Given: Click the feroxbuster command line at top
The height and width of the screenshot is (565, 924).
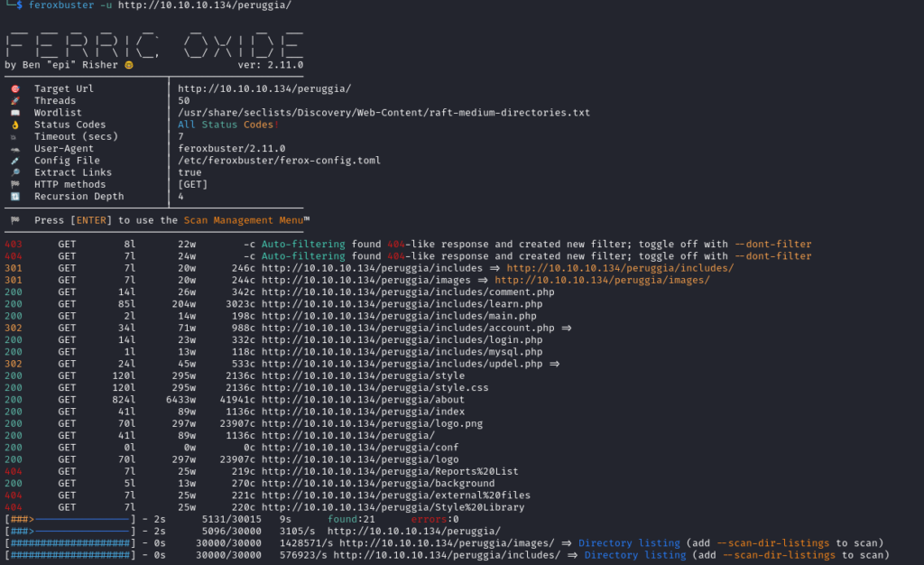Looking at the screenshot, I should coord(161,5).
